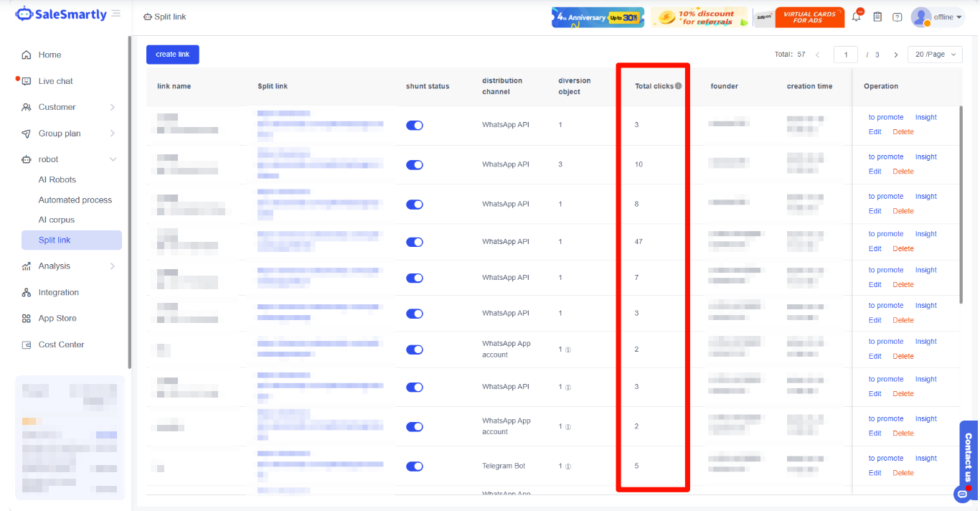980x511 pixels.
Task: Toggle shunt status of first link
Action: pyautogui.click(x=414, y=126)
